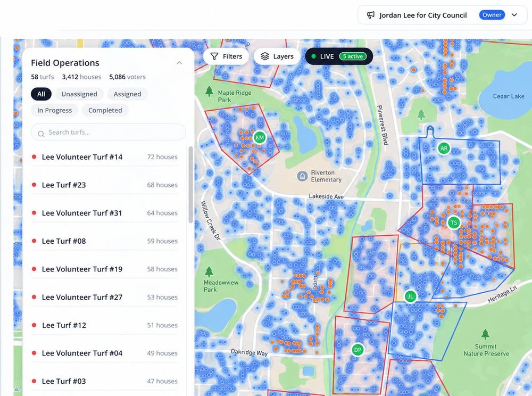The width and height of the screenshot is (532, 396).
Task: Open Lee Turf #08 row
Action: tap(104, 241)
